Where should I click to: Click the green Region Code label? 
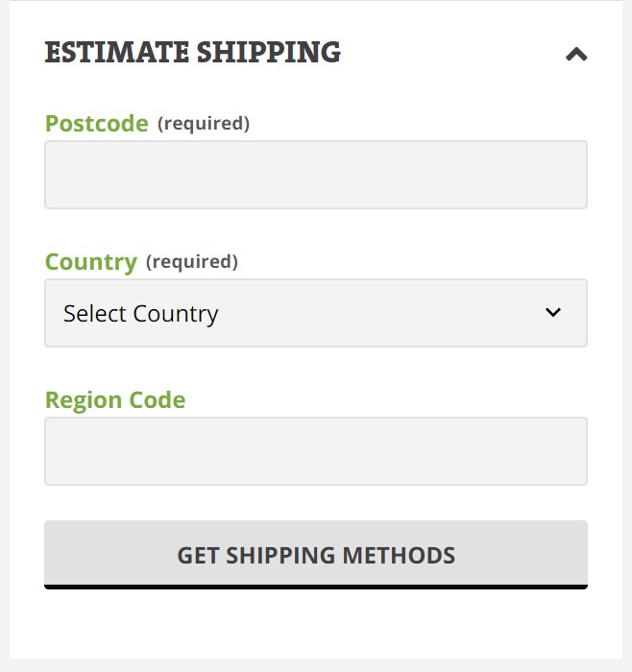pyautogui.click(x=115, y=400)
